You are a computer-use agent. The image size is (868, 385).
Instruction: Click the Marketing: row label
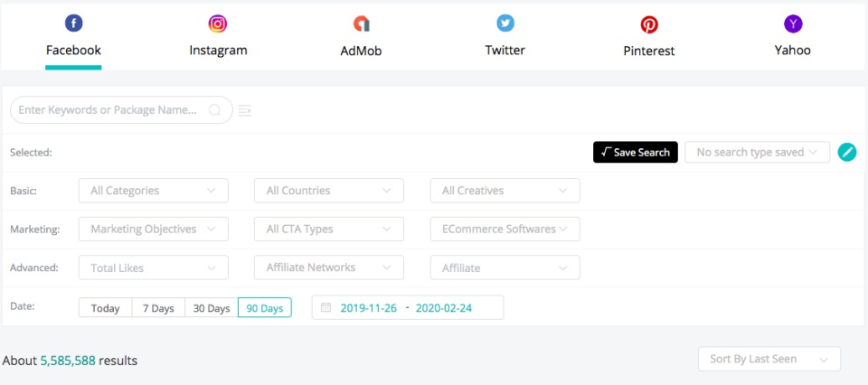[x=34, y=229]
